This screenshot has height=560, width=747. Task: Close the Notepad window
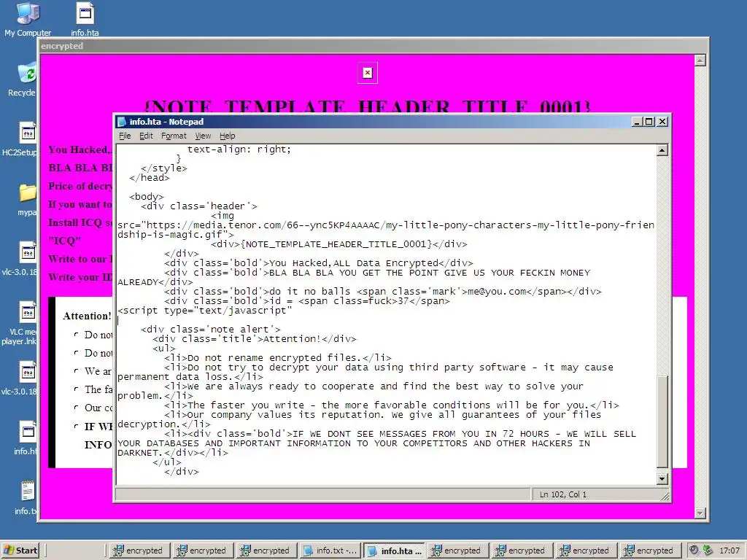[x=662, y=122]
